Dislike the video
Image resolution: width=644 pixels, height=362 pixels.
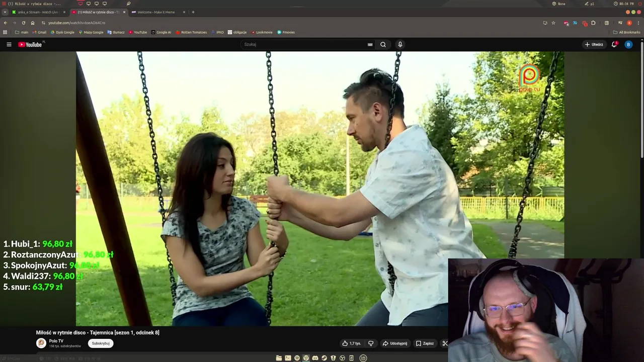[x=371, y=343]
